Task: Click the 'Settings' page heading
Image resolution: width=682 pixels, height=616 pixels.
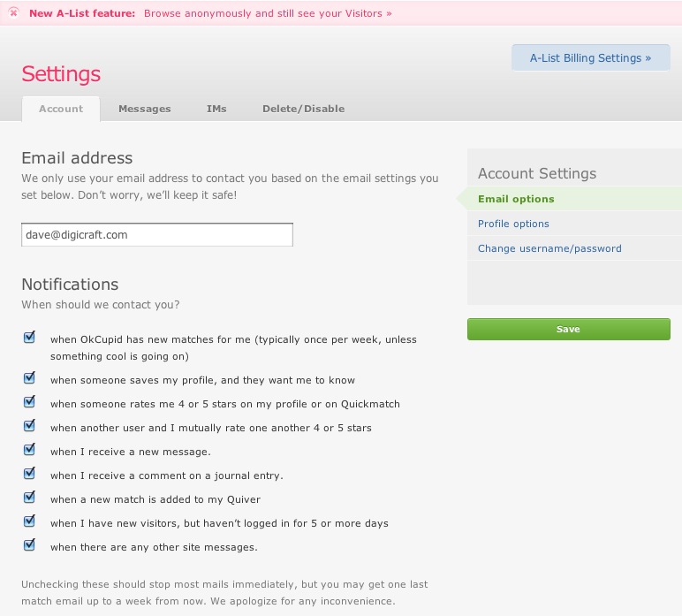Action: 61,73
